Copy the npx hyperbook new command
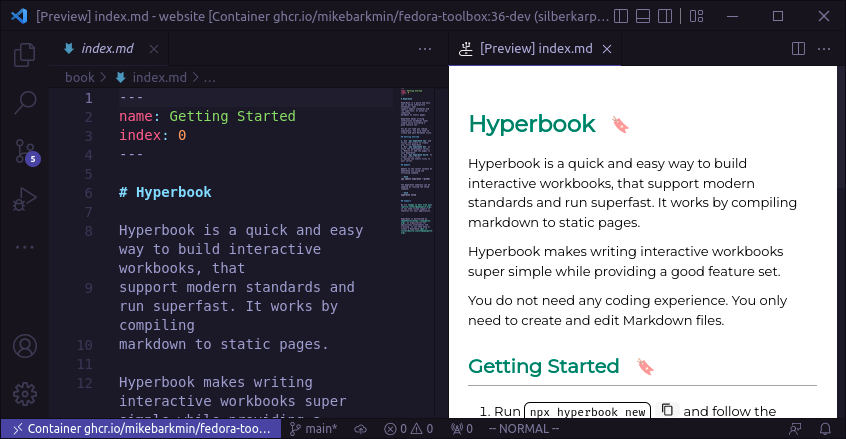 (667, 410)
